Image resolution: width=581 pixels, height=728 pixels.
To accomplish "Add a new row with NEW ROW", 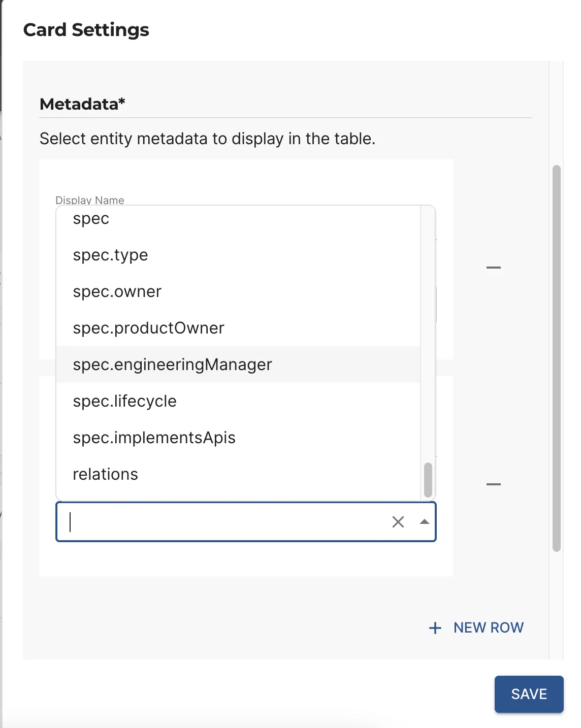I will click(x=476, y=628).
